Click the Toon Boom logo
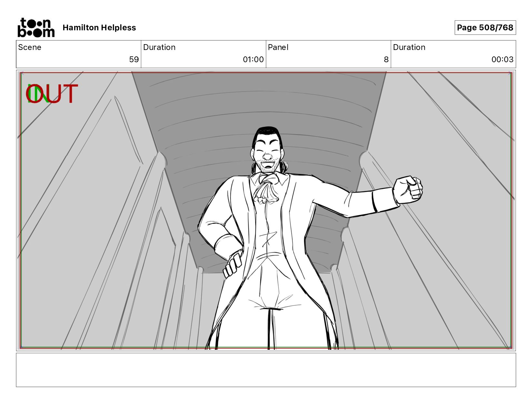The width and height of the screenshot is (532, 411). pyautogui.click(x=36, y=27)
